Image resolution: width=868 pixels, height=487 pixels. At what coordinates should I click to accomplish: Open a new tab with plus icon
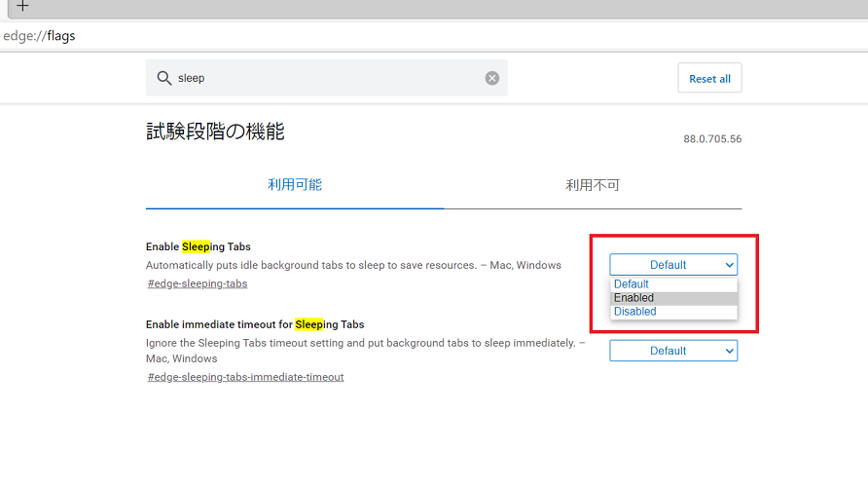click(22, 6)
